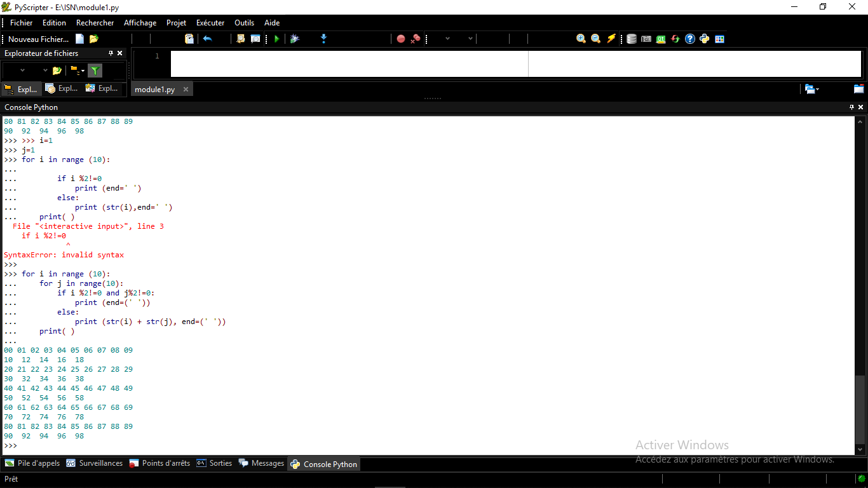Click the red-green refresh arrows icon
The image size is (868, 488).
[675, 39]
